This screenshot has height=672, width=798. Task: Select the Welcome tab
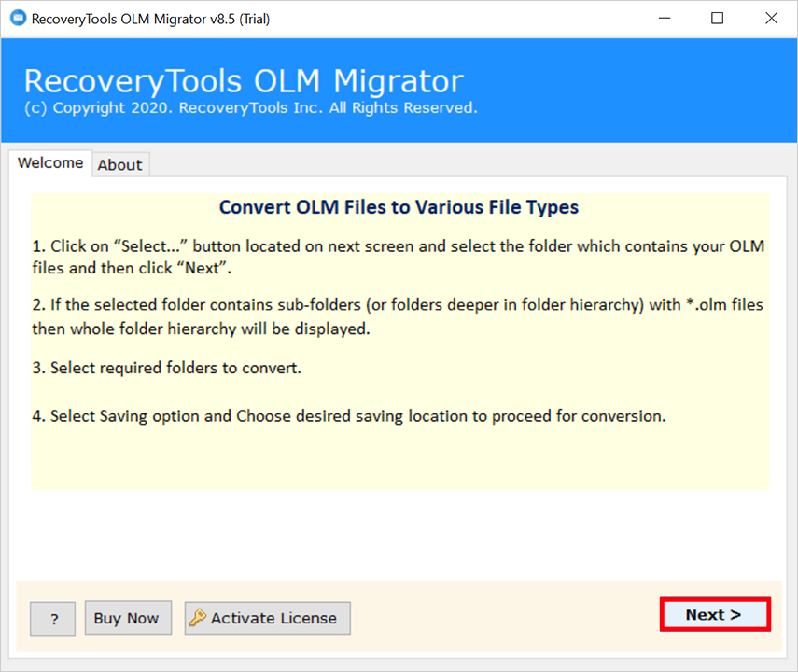pos(50,162)
